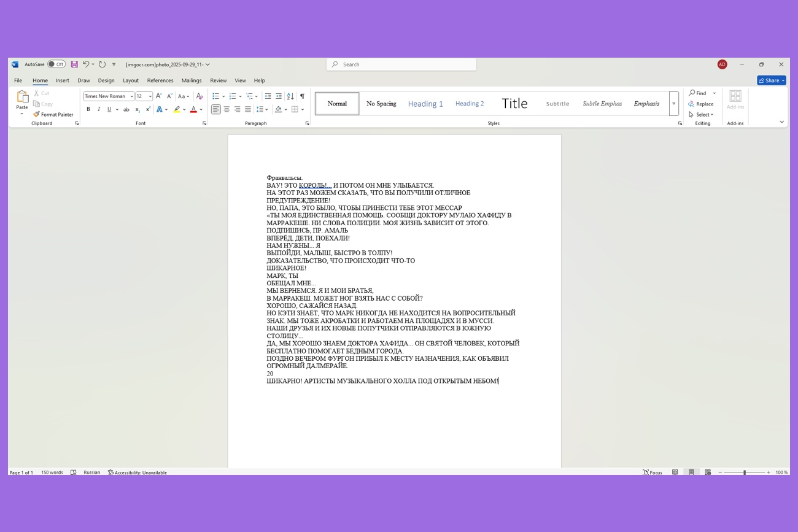Image resolution: width=798 pixels, height=532 pixels.
Task: Open the Layout tab
Action: (131, 80)
